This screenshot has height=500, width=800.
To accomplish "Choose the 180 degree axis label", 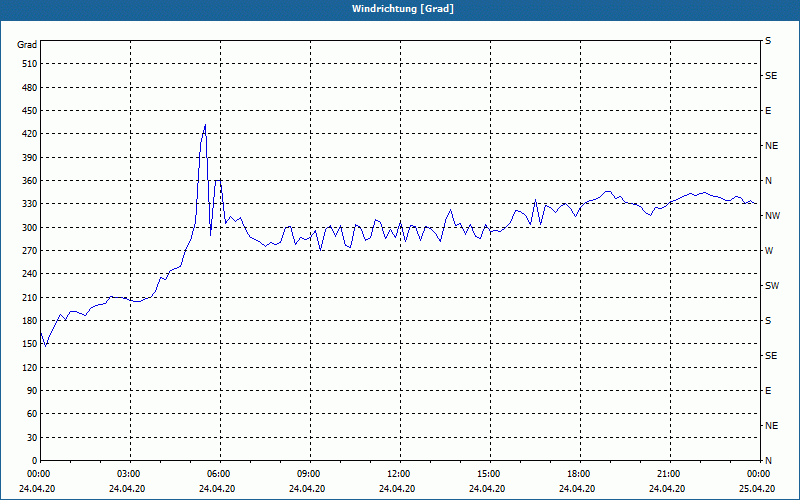I will coord(30,321).
